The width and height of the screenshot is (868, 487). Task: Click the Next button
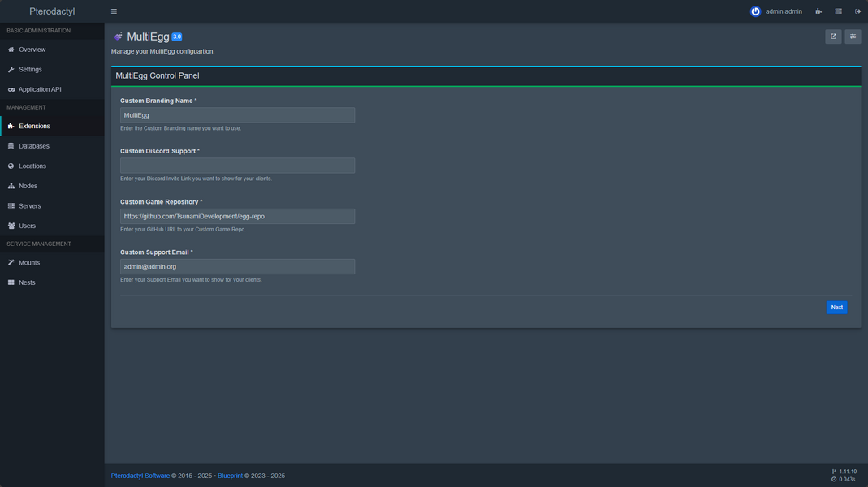[836, 307]
